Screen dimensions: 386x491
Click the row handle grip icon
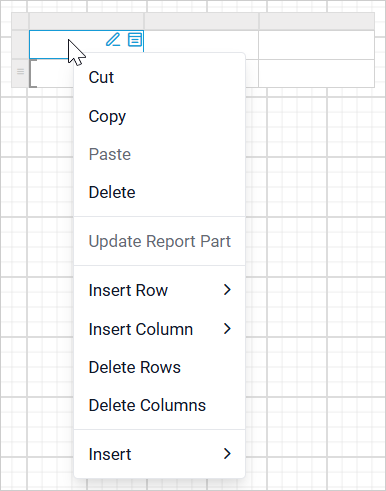pos(20,71)
